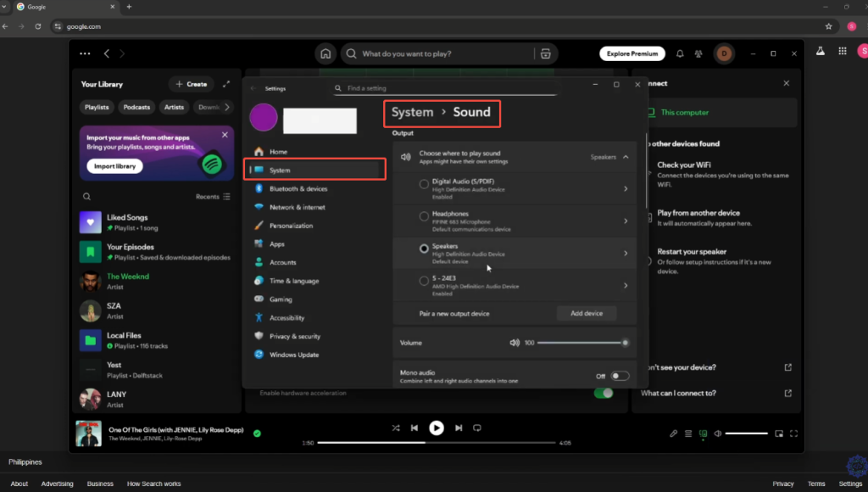868x492 pixels.
Task: Open What can I connect to link
Action: tap(715, 393)
